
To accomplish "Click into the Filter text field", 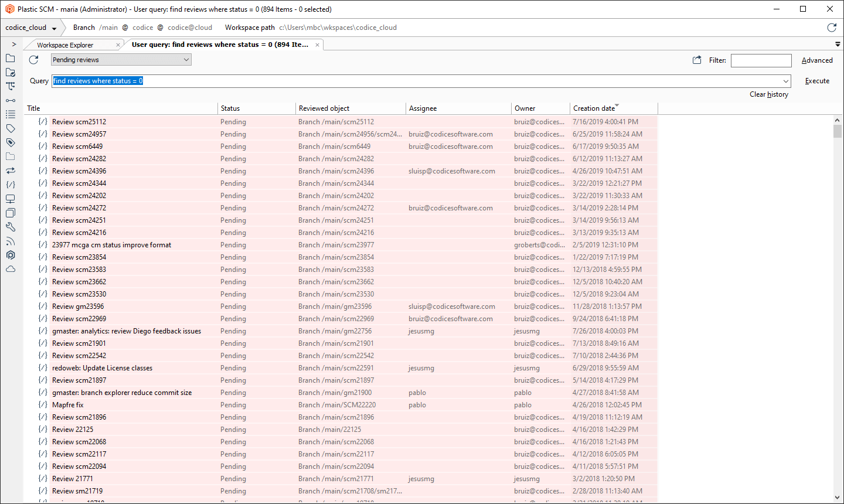I will [761, 60].
